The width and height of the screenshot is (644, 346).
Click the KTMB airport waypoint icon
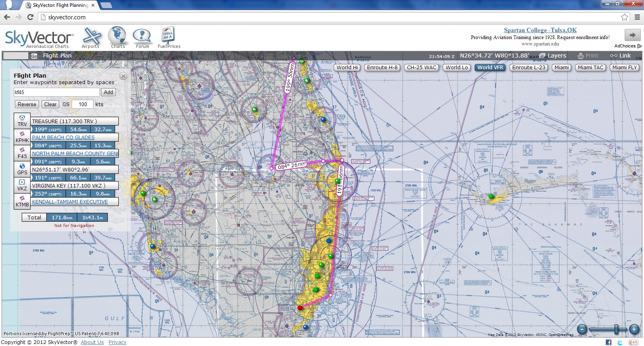click(x=22, y=201)
